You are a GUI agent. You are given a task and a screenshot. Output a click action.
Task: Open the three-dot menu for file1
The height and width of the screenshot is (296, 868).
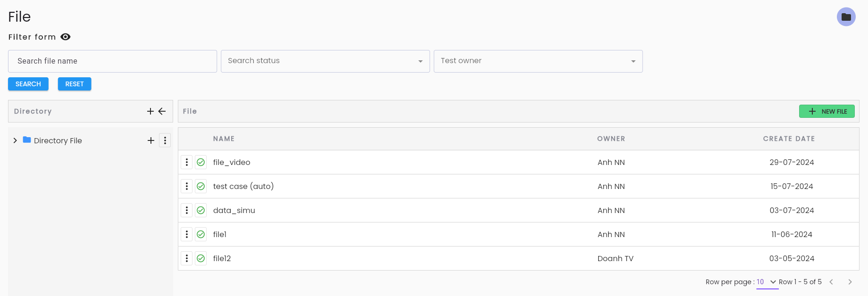187,234
